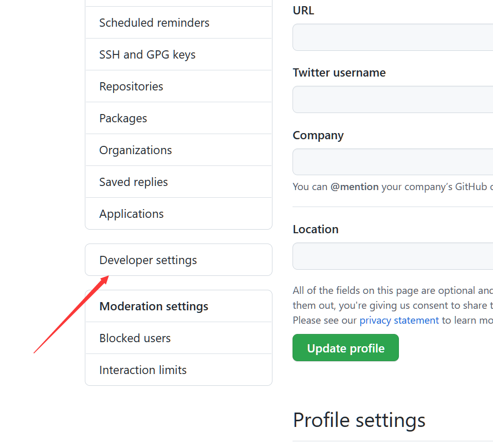This screenshot has width=493, height=448.
Task: Go to Blocked users page
Action: pos(135,338)
